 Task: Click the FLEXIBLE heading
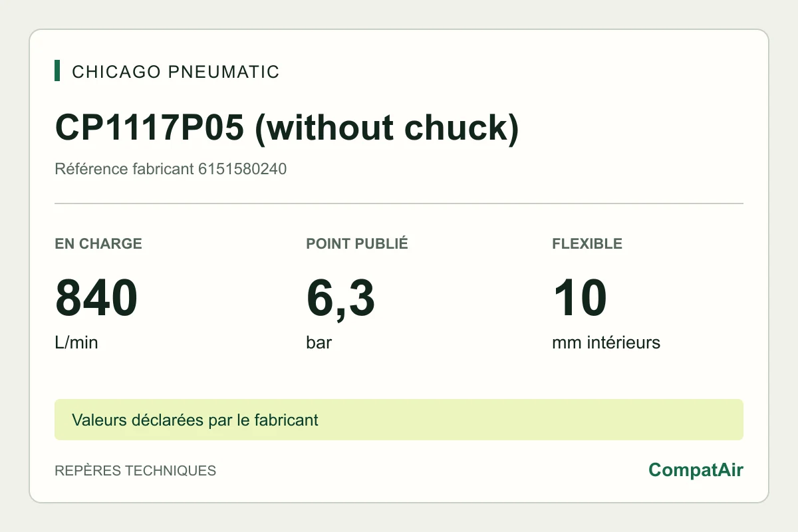point(587,243)
